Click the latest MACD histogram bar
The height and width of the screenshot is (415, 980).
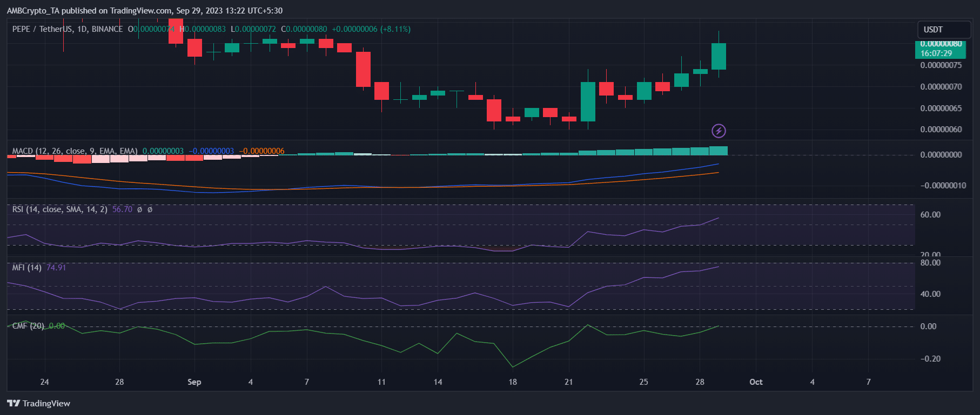click(719, 151)
